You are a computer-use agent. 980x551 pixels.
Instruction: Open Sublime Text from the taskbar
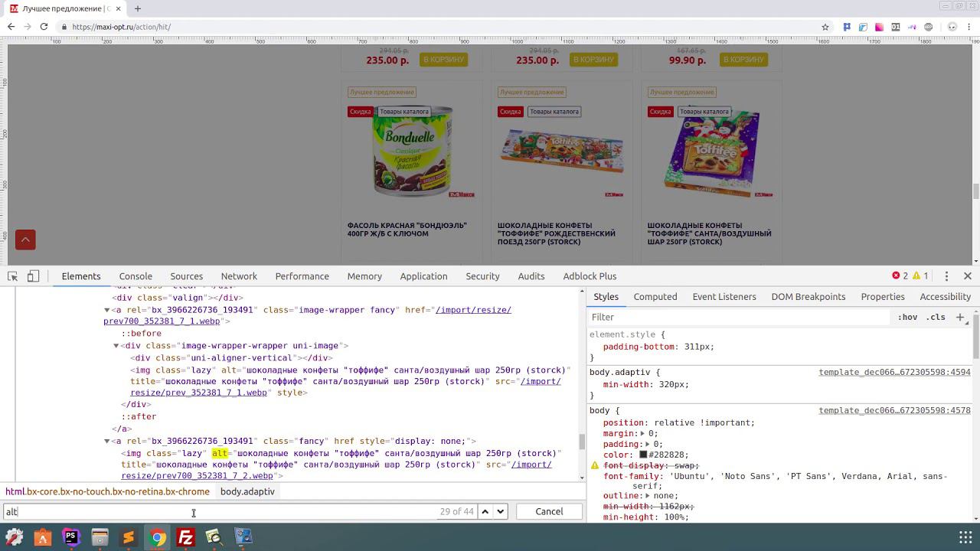(129, 537)
